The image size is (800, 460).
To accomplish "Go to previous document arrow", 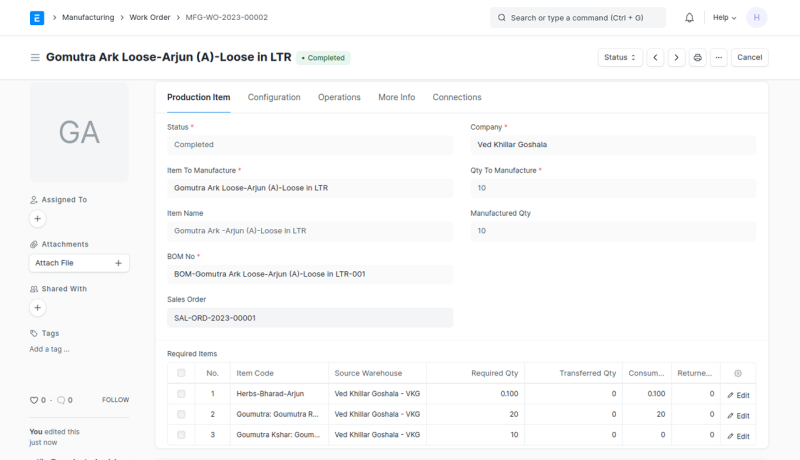I will click(x=655, y=58).
